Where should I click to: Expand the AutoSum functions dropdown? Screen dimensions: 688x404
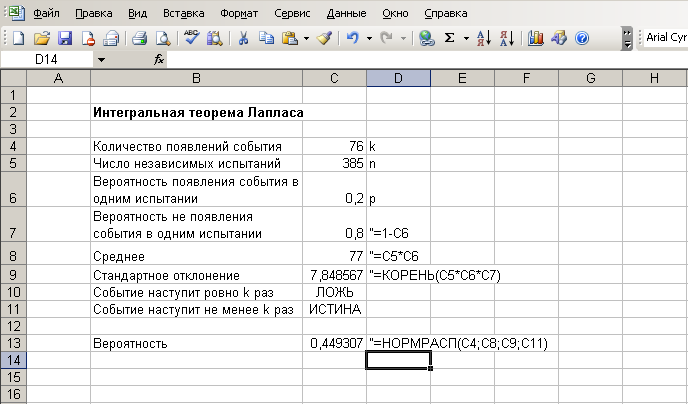click(466, 39)
